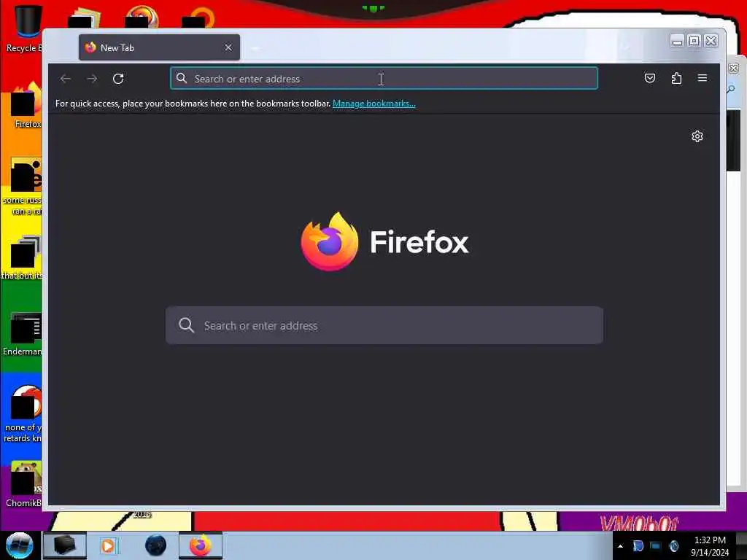Click the flag icon in the system tray

click(x=638, y=545)
